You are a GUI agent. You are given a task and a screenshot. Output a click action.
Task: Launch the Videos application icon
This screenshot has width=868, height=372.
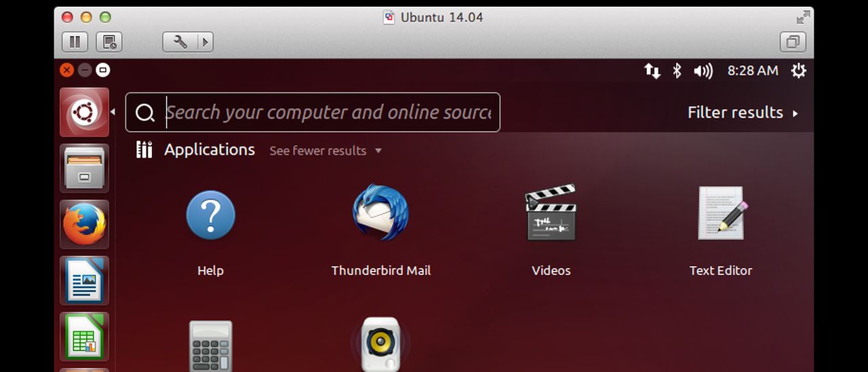[x=551, y=212]
